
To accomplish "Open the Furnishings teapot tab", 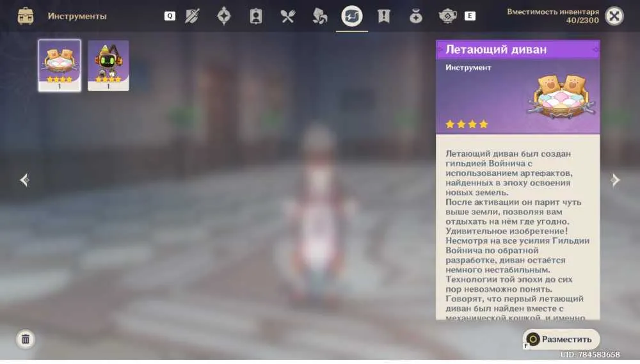I will pyautogui.click(x=447, y=17).
